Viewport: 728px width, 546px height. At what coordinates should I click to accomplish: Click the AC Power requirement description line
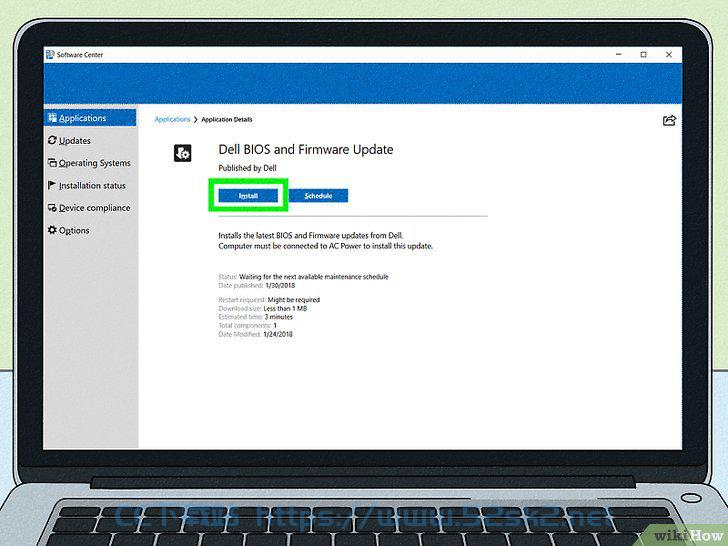(x=325, y=246)
